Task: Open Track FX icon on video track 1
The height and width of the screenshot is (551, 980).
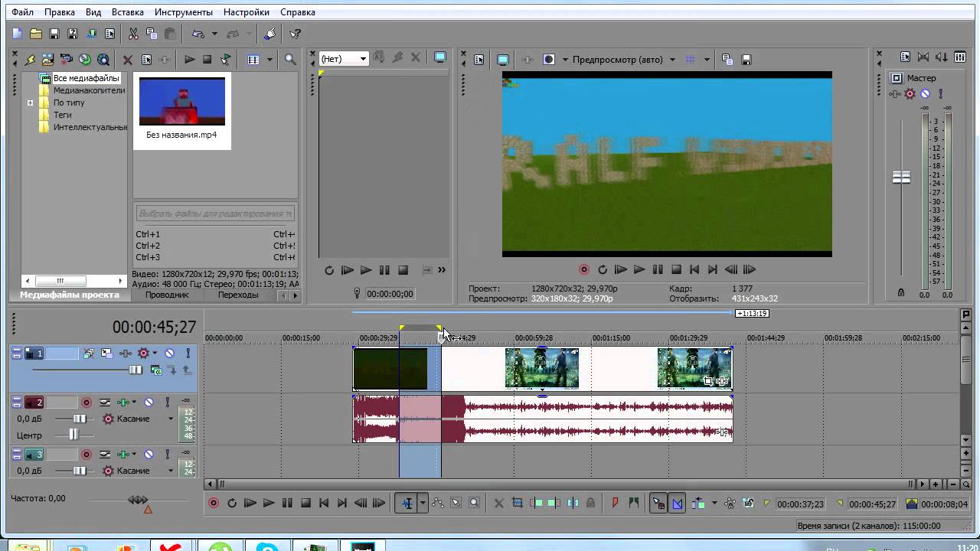Action: point(125,353)
